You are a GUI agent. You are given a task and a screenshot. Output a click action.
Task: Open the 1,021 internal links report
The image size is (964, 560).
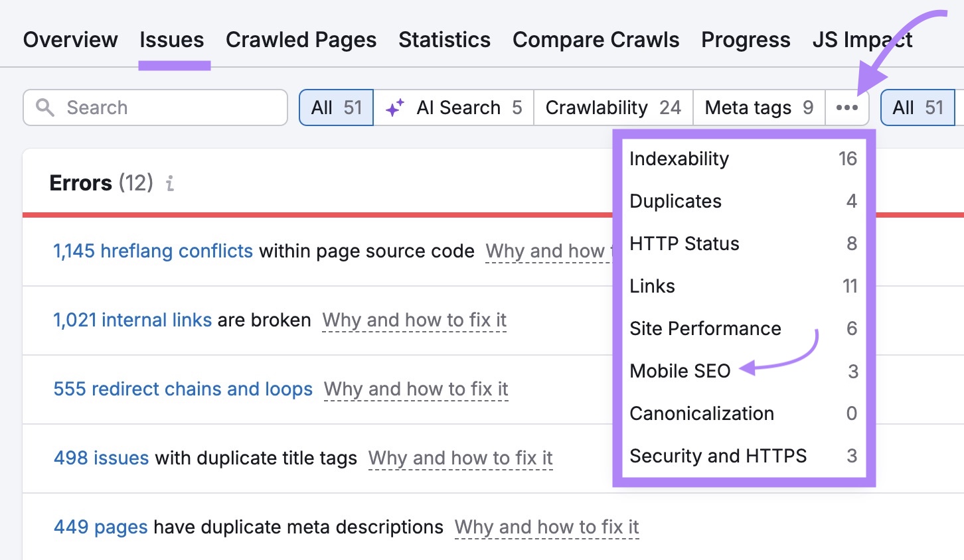pos(132,320)
